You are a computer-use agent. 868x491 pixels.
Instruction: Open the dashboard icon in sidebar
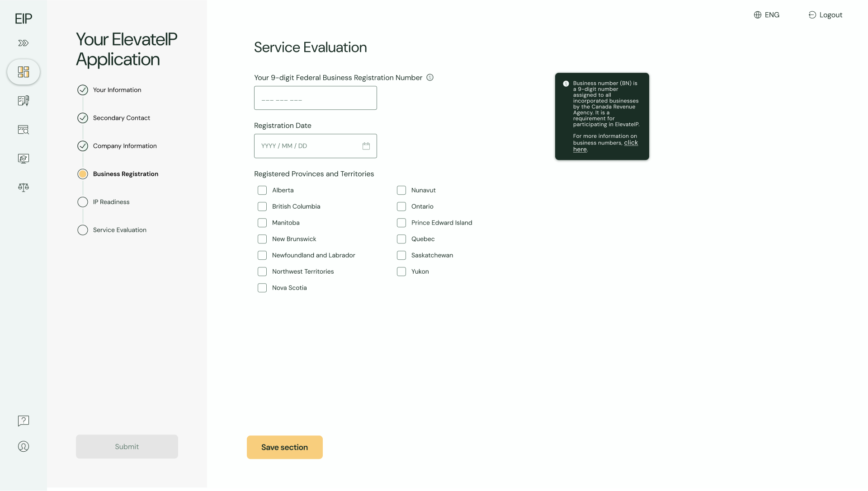(24, 72)
